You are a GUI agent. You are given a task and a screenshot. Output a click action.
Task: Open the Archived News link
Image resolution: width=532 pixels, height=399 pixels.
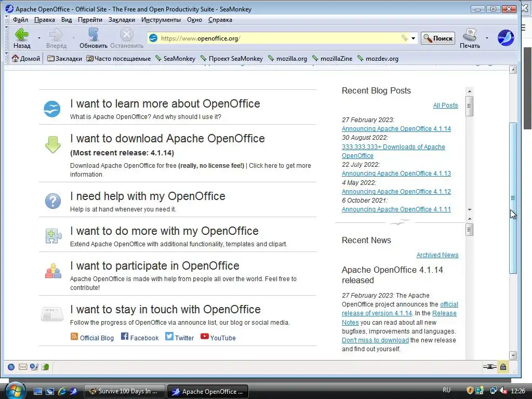pos(437,255)
